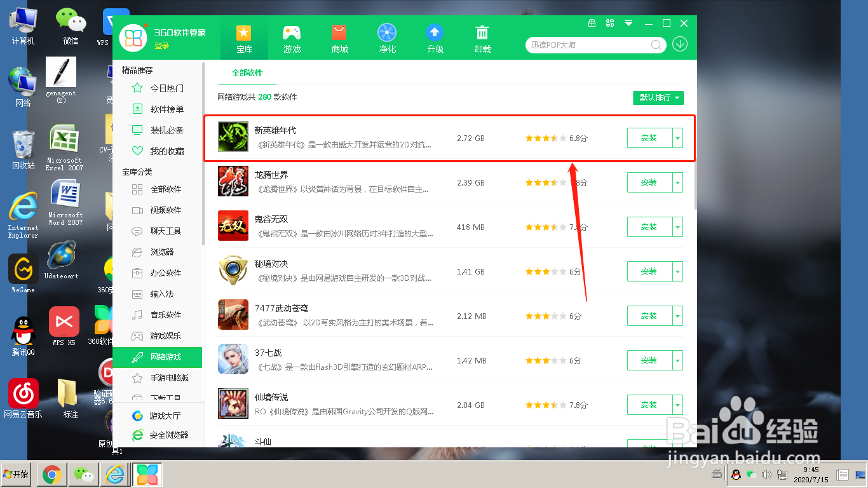Install 7477武动苍穹
Screen dimensions: 868x488
(649, 316)
